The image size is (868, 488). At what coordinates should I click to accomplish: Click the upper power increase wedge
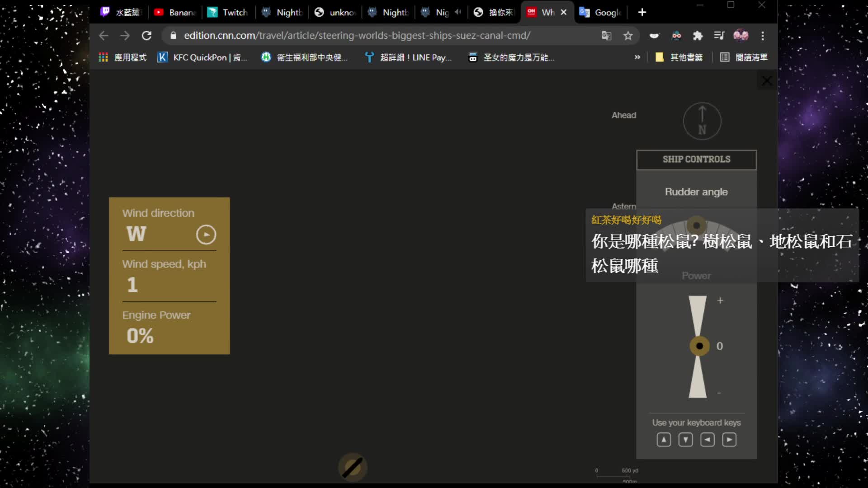pos(698,315)
